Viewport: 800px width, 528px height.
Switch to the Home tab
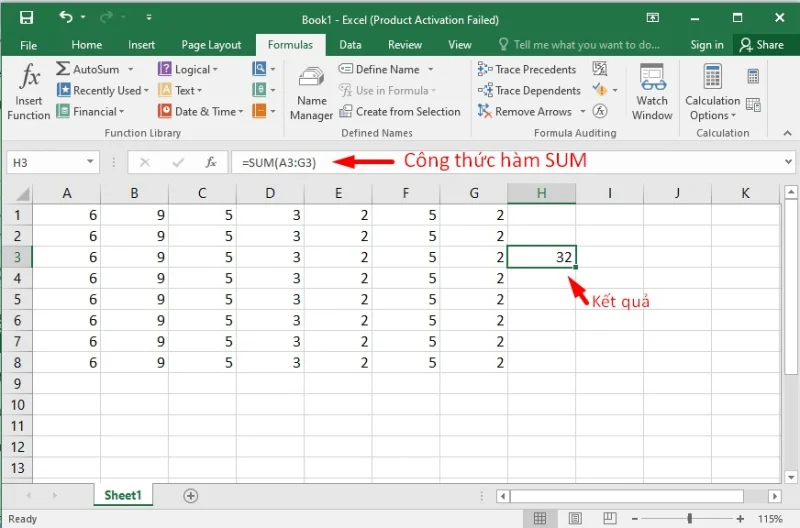click(x=87, y=45)
